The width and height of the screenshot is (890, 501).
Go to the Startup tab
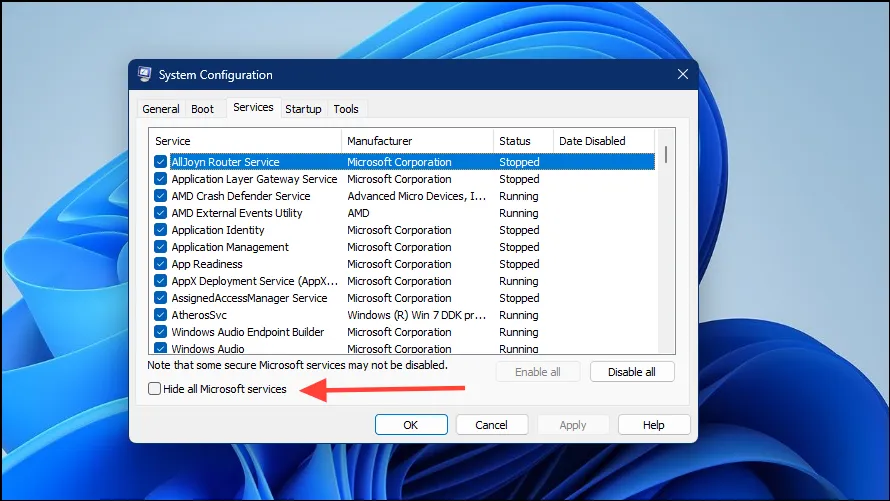coord(303,109)
